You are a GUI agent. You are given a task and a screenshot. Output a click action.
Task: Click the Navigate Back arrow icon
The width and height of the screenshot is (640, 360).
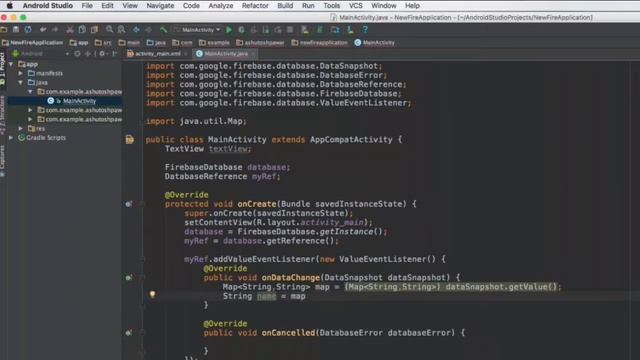click(136, 29)
